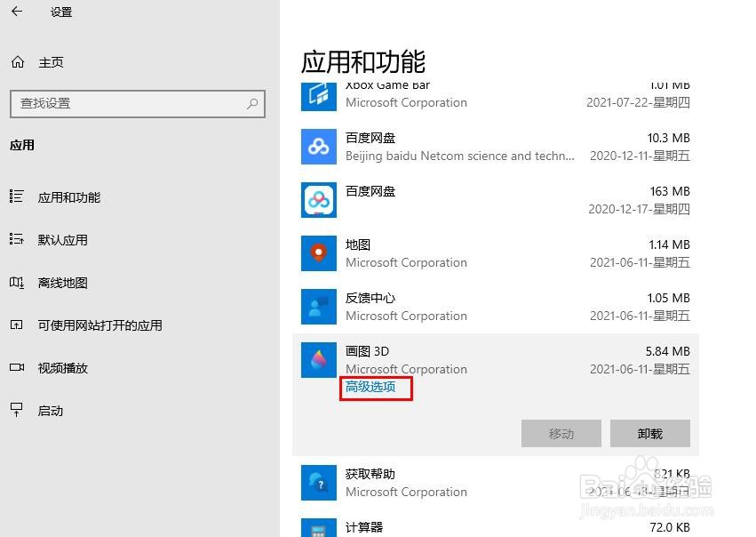The height and width of the screenshot is (537, 756).
Task: Click the 卸载 uninstall button
Action: (x=650, y=433)
